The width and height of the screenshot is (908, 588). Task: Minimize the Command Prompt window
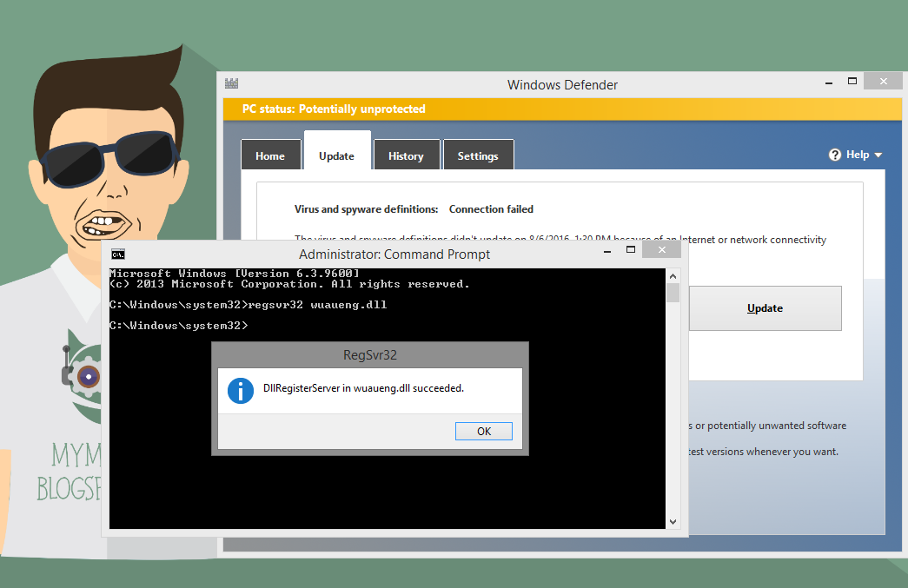(606, 251)
